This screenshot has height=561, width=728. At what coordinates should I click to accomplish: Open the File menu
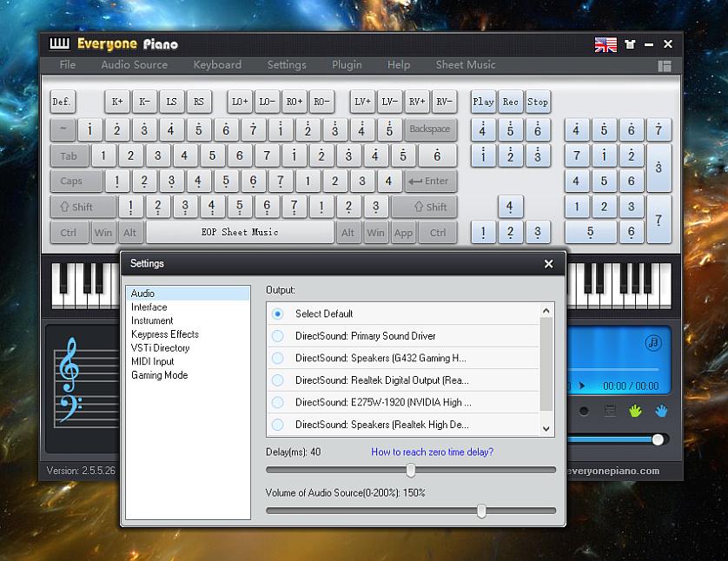tap(67, 65)
